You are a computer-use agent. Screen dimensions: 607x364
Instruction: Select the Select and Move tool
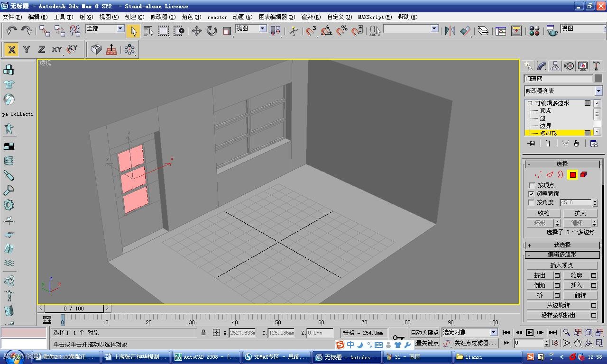tap(196, 31)
